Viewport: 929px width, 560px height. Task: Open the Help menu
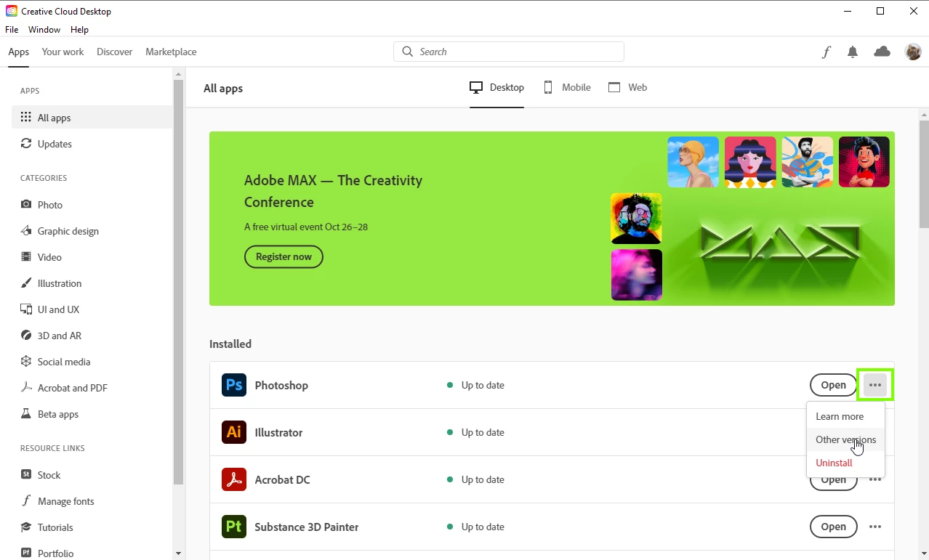pos(79,30)
